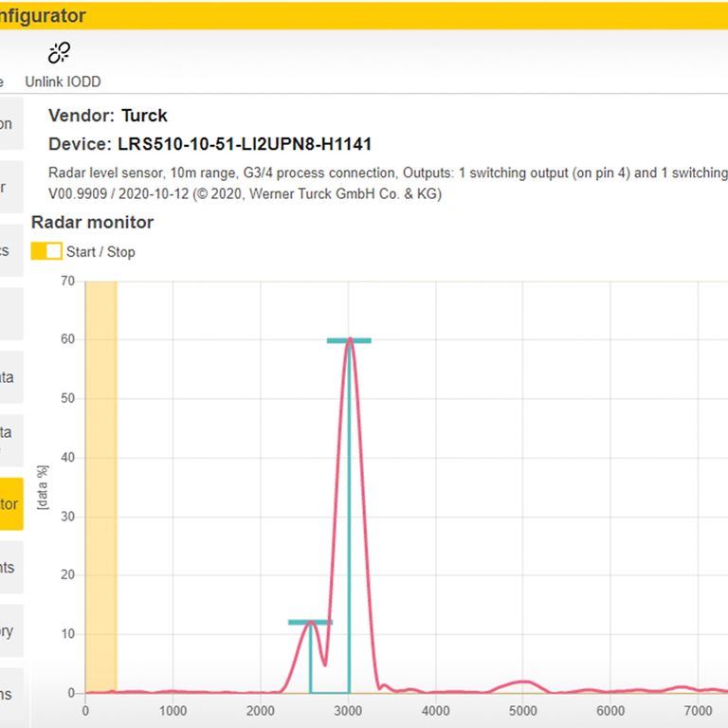728x728 pixels.
Task: Click the Unlink IODD chain icon
Action: click(60, 53)
